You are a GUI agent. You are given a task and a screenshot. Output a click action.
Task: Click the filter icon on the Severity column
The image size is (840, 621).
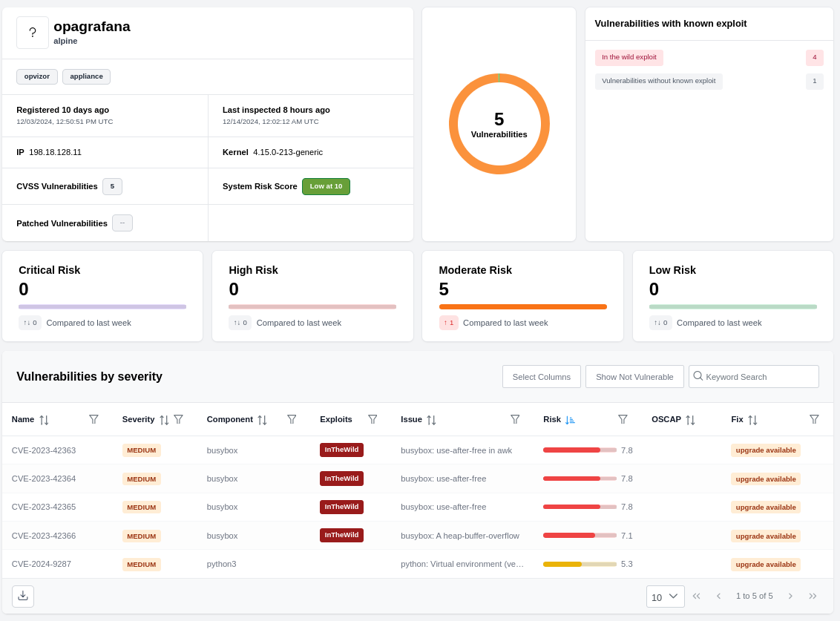[x=178, y=419]
